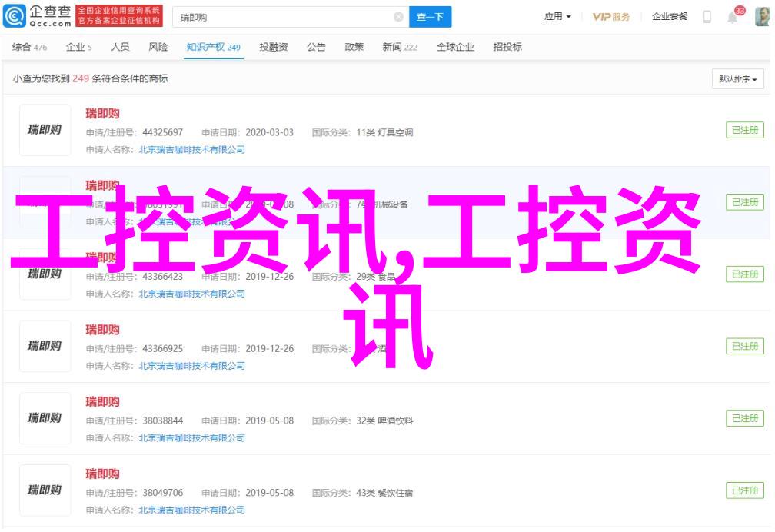Click 已注册 status for 11类 灯具空调
This screenshot has height=532, width=775.
coord(745,130)
